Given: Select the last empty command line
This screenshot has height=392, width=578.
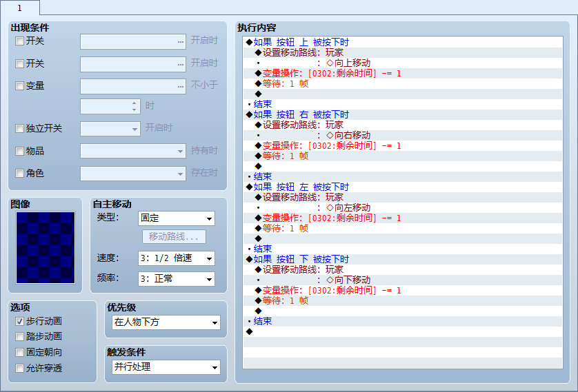Looking at the screenshot, I should 403,331.
